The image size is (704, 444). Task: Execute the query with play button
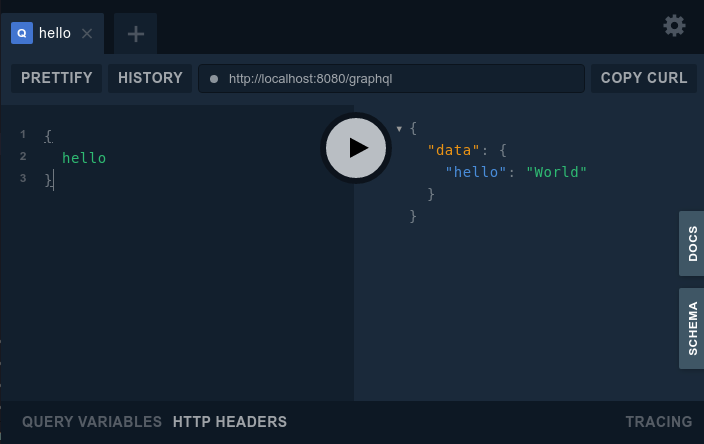tap(355, 148)
